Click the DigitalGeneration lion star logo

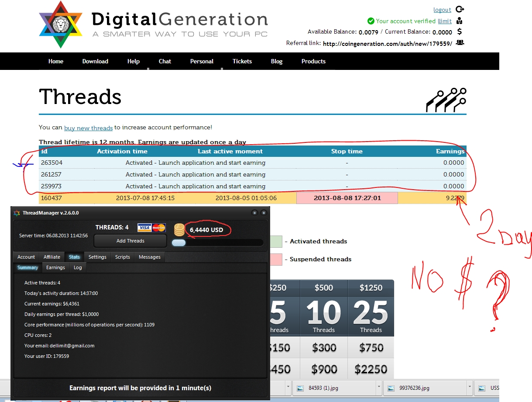[x=61, y=24]
